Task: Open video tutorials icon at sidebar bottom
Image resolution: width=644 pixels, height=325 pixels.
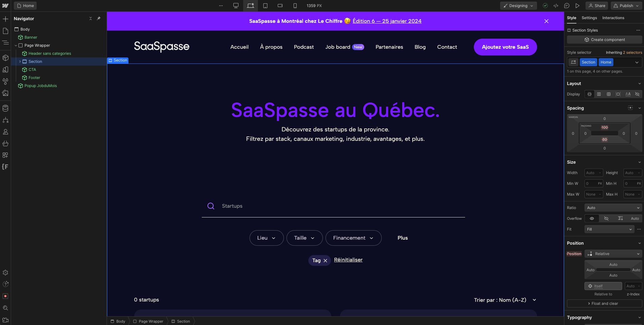Action: [5, 320]
